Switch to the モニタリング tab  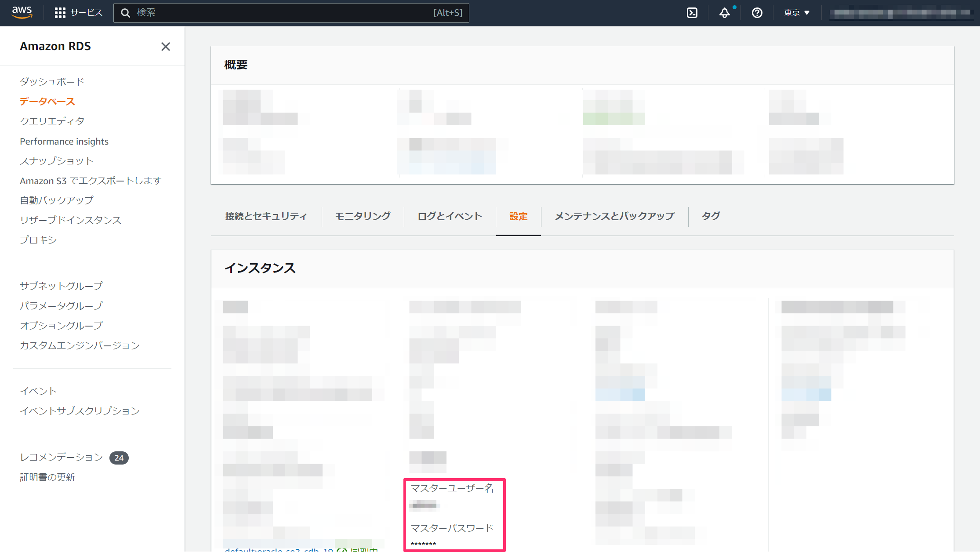[x=363, y=216]
